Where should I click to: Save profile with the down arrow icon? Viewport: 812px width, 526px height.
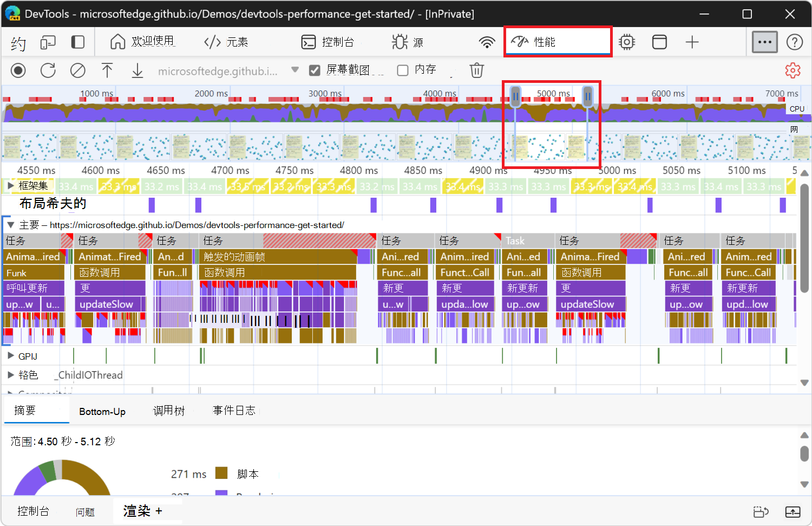point(137,70)
